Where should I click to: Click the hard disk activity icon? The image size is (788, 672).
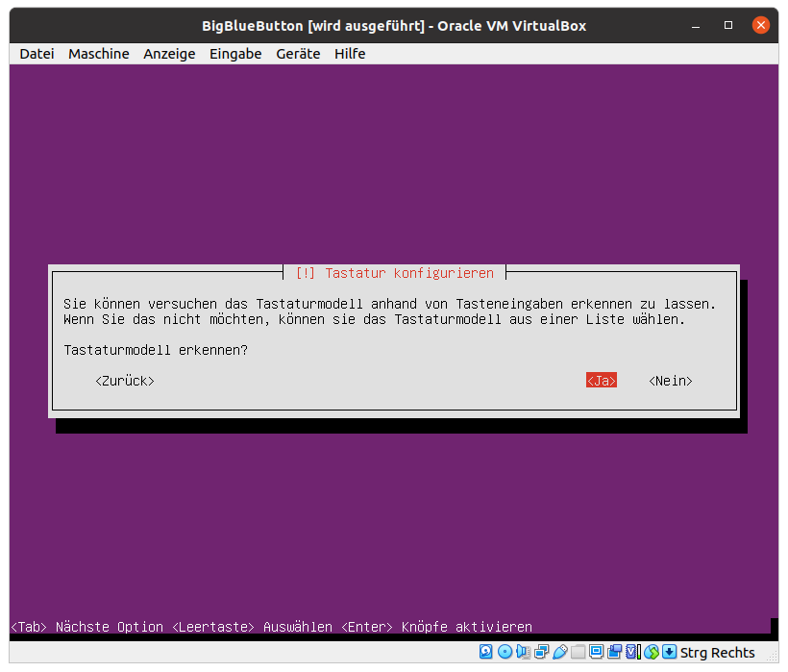[486, 652]
